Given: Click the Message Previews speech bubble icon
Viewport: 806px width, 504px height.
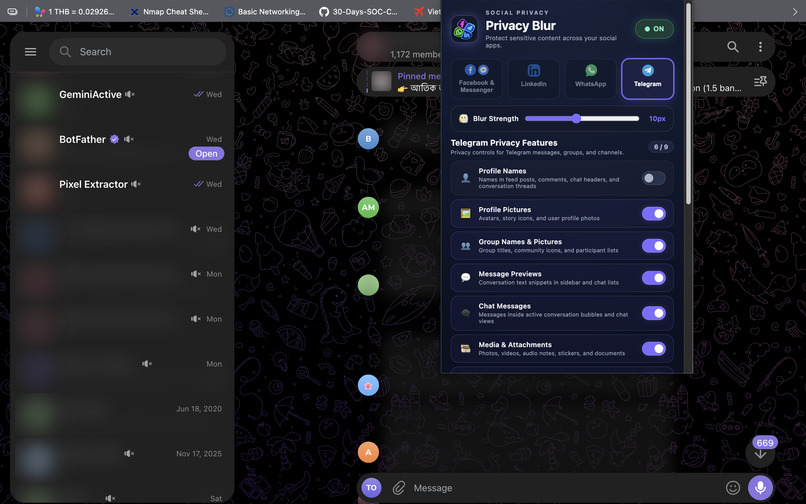Looking at the screenshot, I should tap(465, 278).
